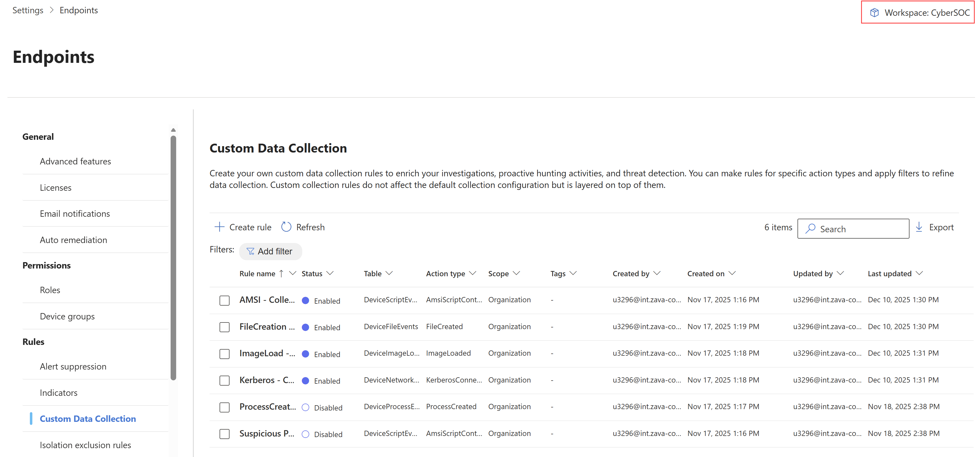The height and width of the screenshot is (457, 980).
Task: Open Tags column dropdown chevron
Action: pos(573,273)
